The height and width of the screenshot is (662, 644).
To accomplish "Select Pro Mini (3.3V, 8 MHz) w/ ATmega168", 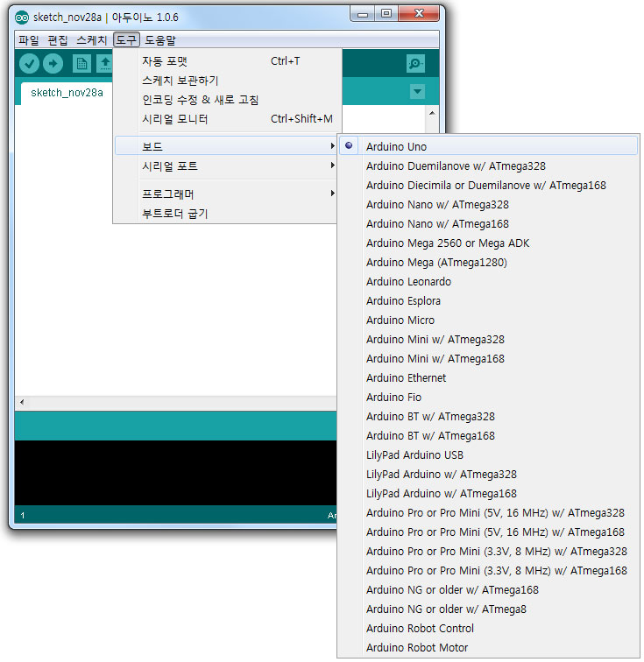I will (488, 571).
